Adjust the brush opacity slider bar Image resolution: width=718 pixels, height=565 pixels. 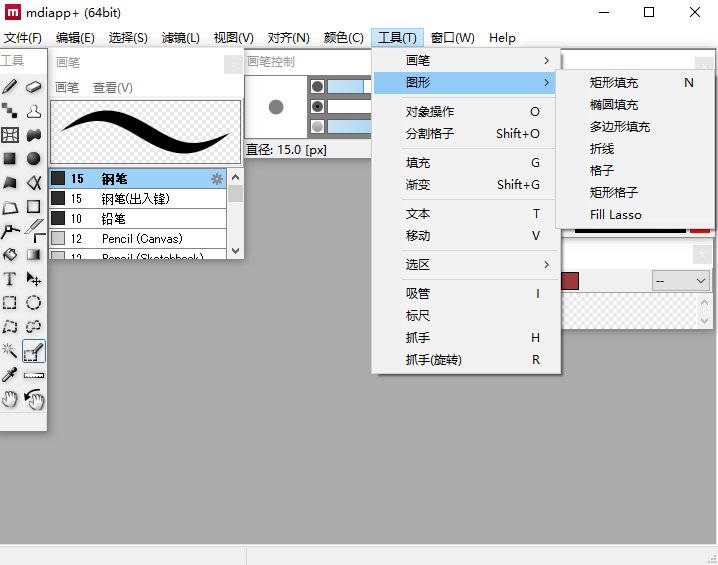(x=349, y=127)
